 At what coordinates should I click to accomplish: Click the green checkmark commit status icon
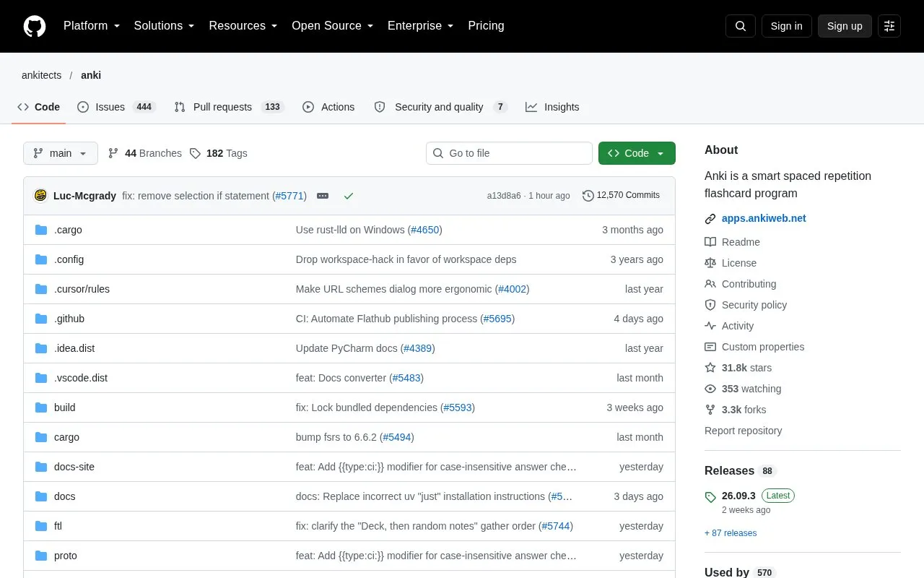pos(349,196)
